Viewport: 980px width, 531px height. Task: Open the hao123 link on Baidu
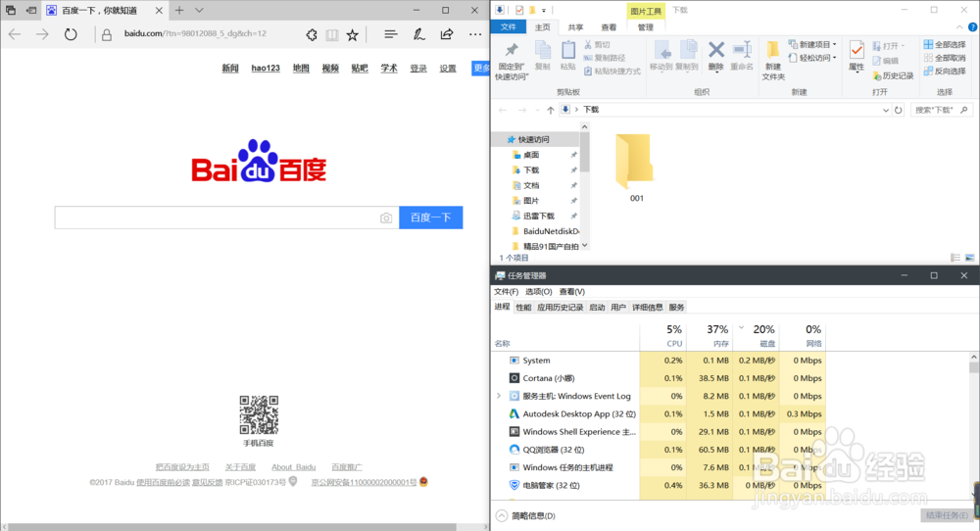coord(266,69)
